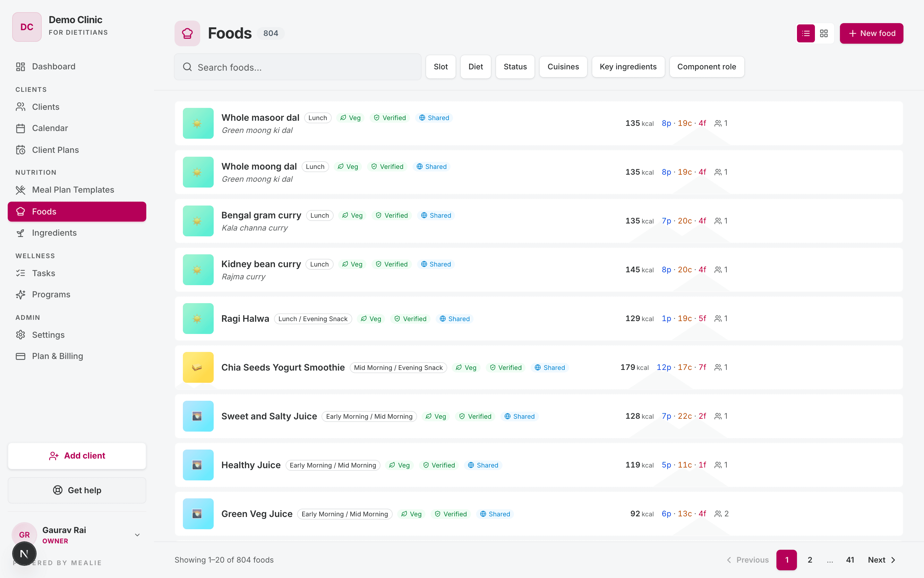Click the Get help button
Viewport: 924px width, 578px height.
[77, 490]
